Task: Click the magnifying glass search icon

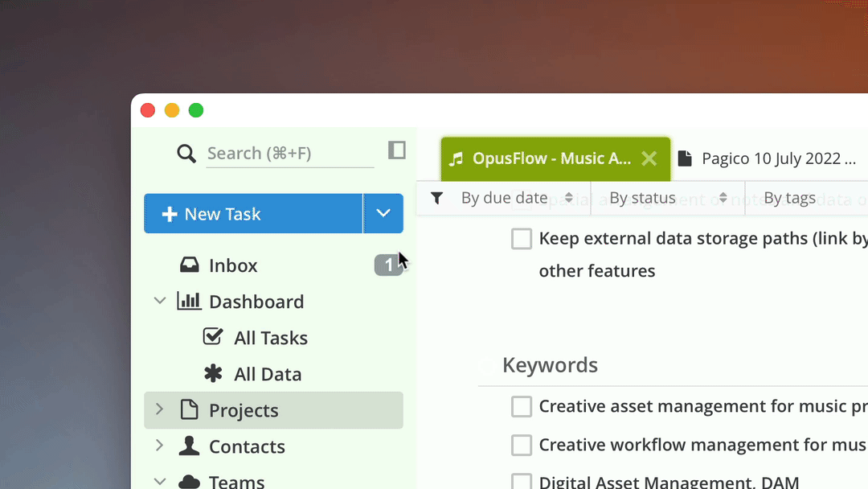Action: pos(186,154)
